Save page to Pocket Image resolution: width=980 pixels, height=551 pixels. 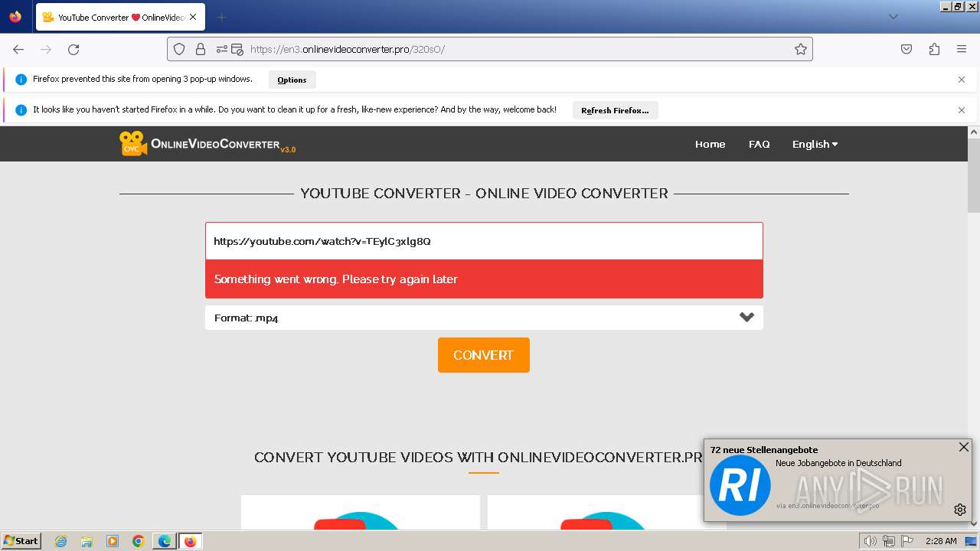906,49
